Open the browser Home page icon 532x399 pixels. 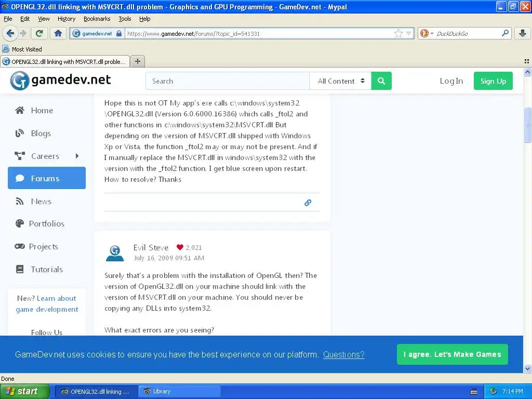point(58,33)
